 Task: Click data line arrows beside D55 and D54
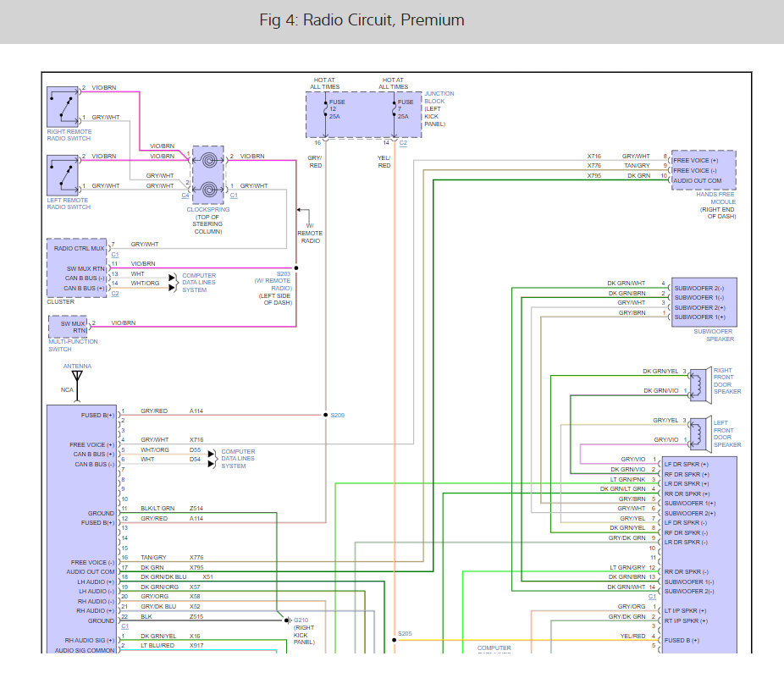pos(212,459)
